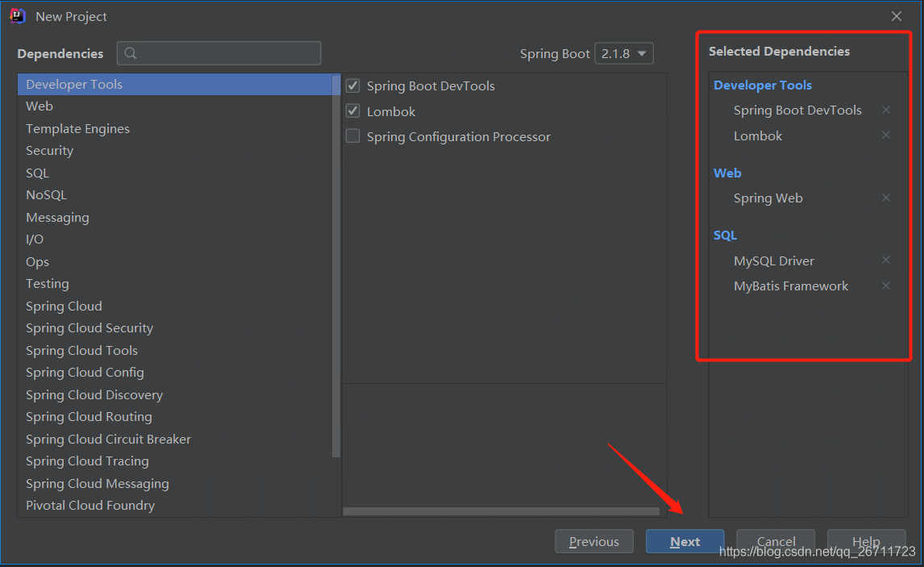Screen dimensions: 924x567
Task: Select Spring Cloud Circuit Breaker category
Action: click(x=179, y=439)
